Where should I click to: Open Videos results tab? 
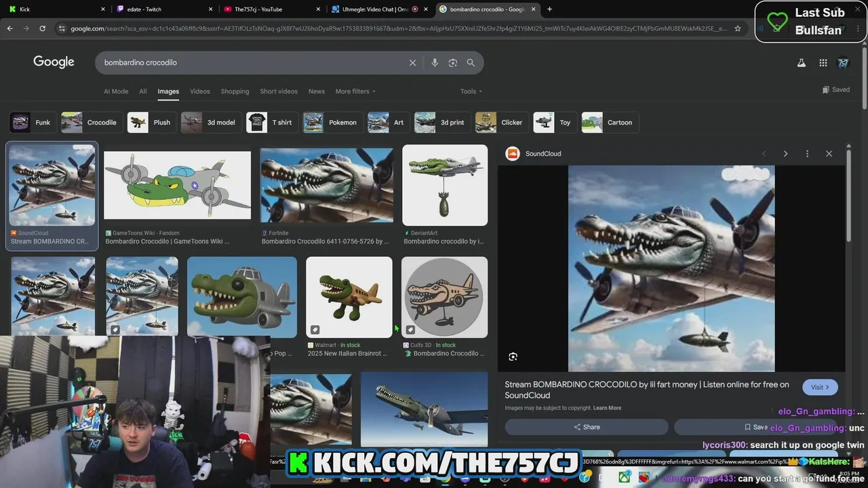(x=200, y=91)
